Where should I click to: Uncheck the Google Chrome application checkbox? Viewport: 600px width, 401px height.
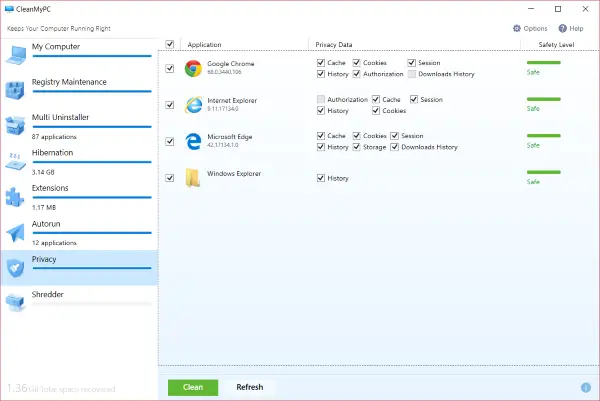point(170,68)
